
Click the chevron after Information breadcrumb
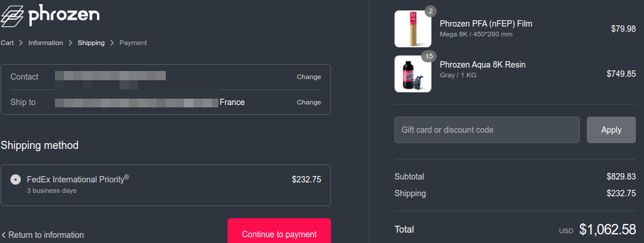pos(70,43)
